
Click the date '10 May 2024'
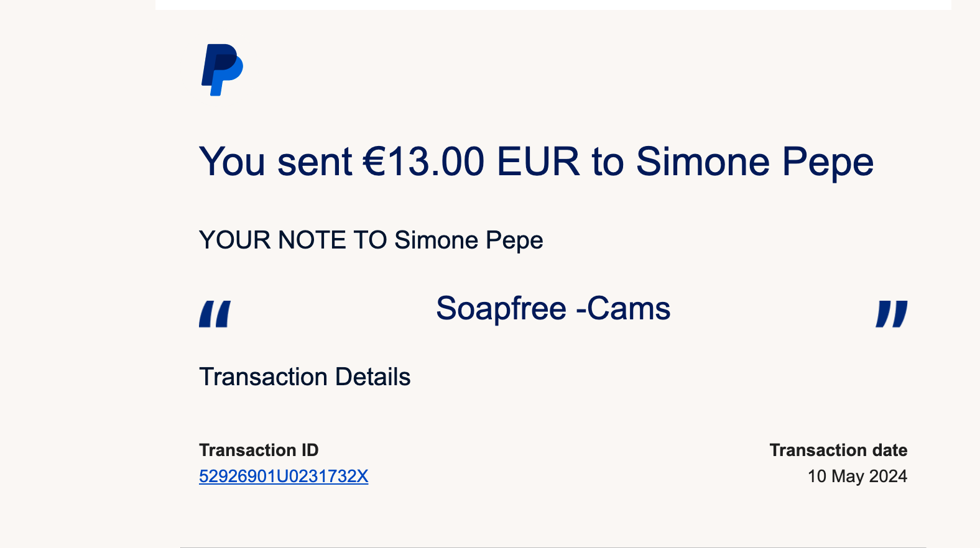click(x=857, y=477)
